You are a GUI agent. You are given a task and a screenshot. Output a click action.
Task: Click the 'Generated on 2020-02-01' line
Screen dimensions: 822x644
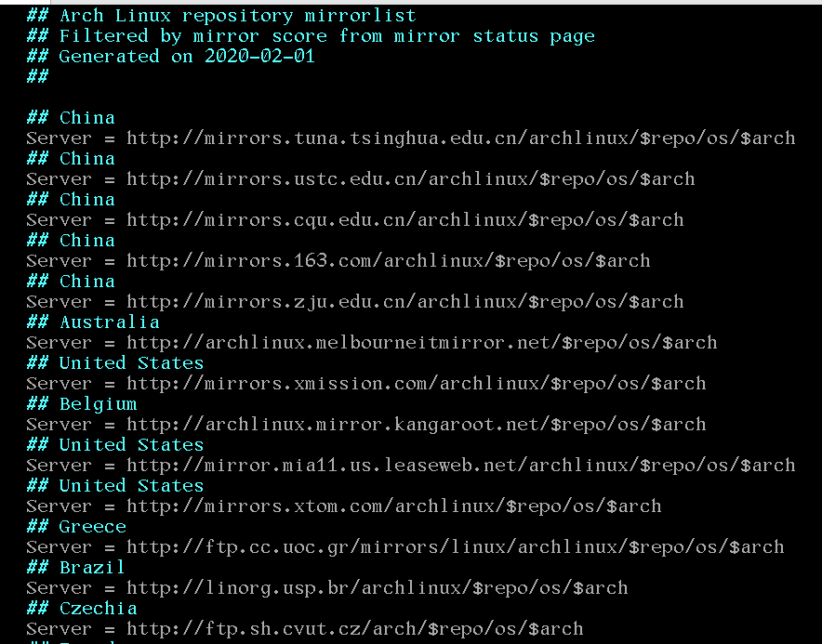[170, 57]
